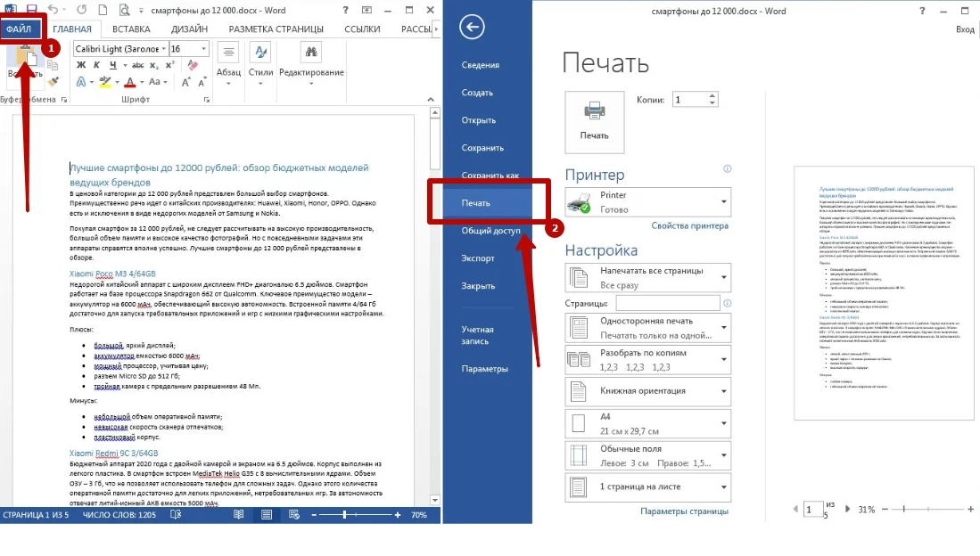Click the Text Effects outlined A icon
The height and width of the screenshot is (556, 980).
point(81,82)
